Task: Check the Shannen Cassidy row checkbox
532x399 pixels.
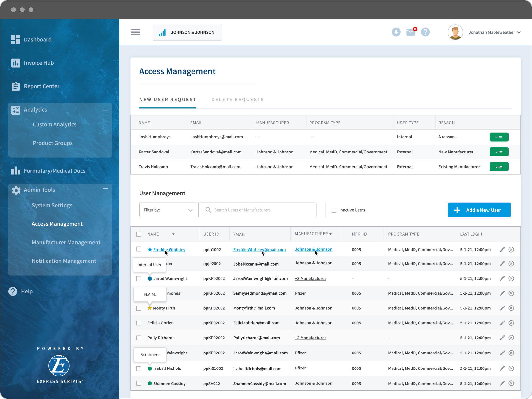Action: coord(139,384)
